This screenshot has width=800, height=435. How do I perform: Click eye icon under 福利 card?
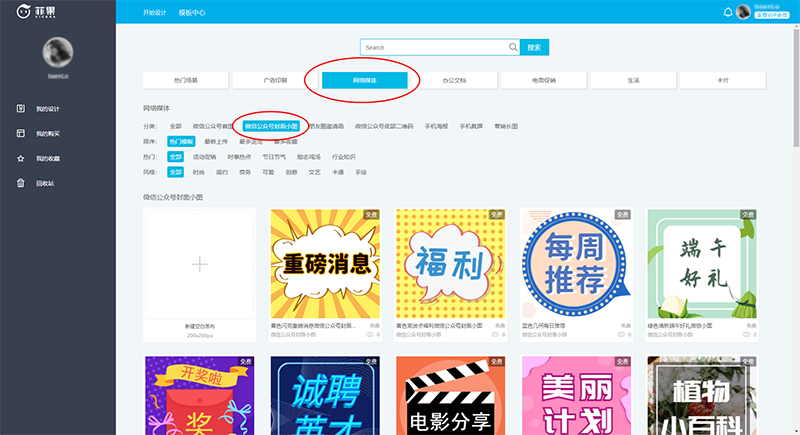[x=495, y=335]
